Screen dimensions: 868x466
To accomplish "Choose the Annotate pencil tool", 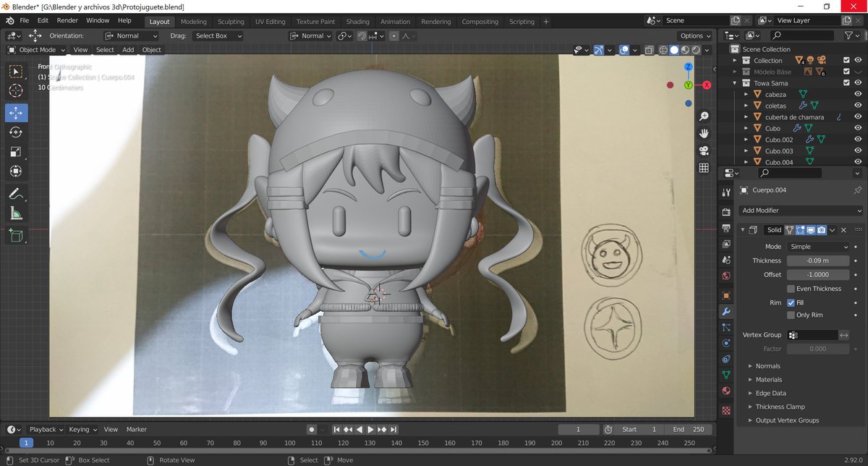I will tap(16, 194).
